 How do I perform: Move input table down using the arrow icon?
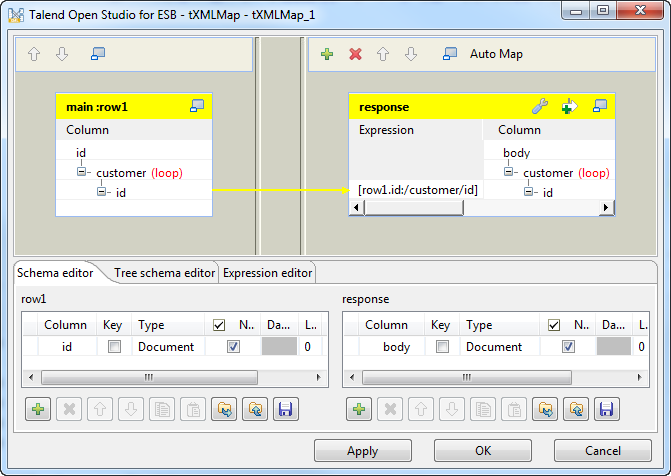click(x=62, y=54)
